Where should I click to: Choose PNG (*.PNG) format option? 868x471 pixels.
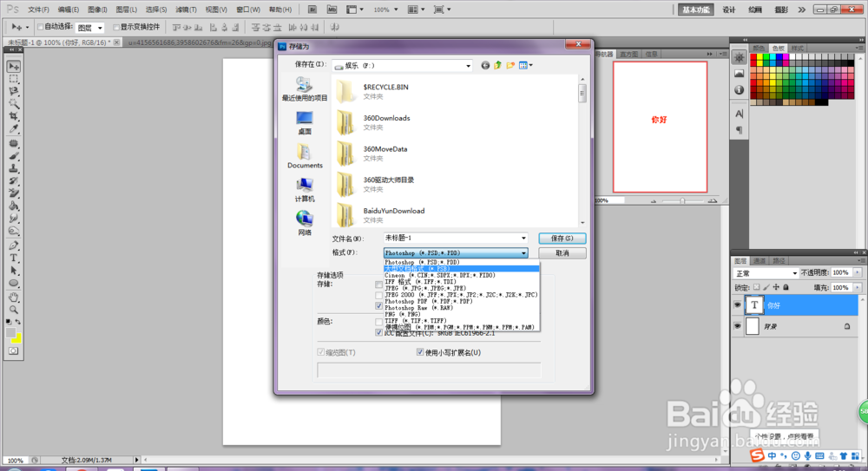click(x=461, y=314)
